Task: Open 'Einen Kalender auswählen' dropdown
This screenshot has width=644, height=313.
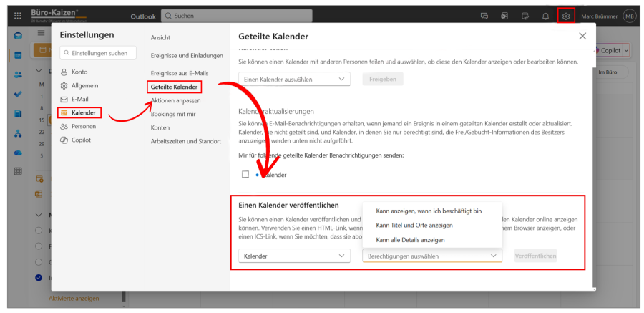Action: [294, 79]
